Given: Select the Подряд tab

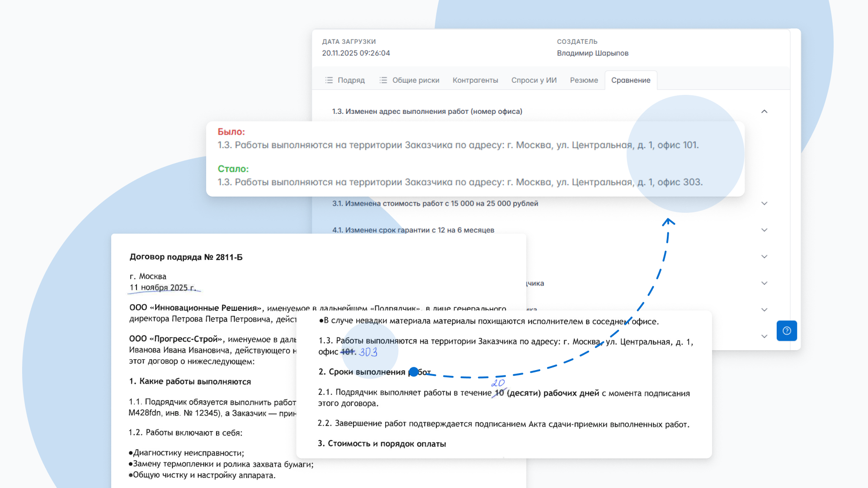Looking at the screenshot, I should pyautogui.click(x=351, y=80).
